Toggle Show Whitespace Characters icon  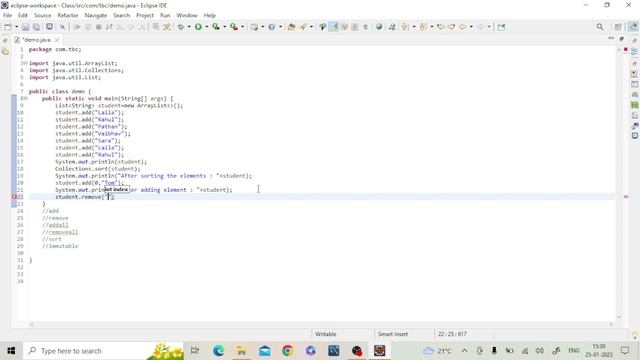[x=366, y=27]
